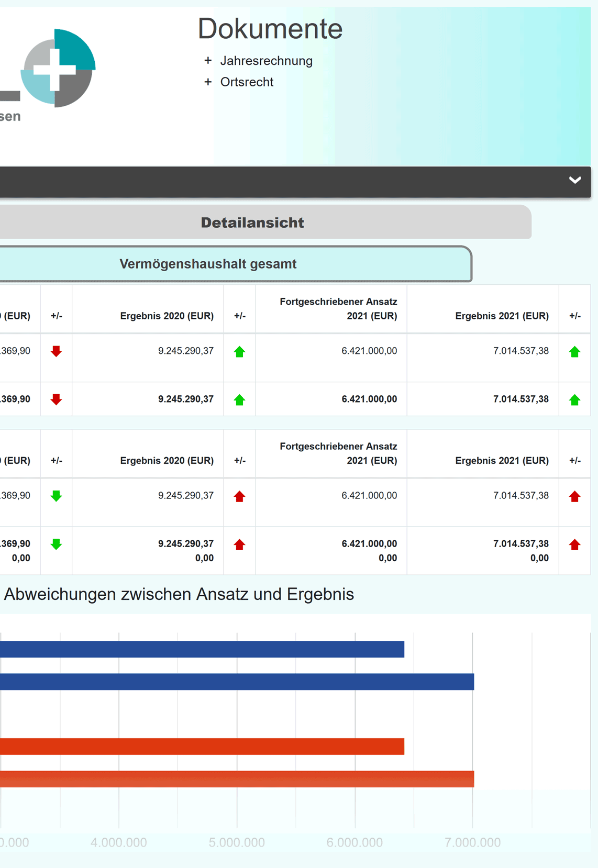The height and width of the screenshot is (868, 598).
Task: Click red down arrow in first table's top row
Action: pos(56,351)
